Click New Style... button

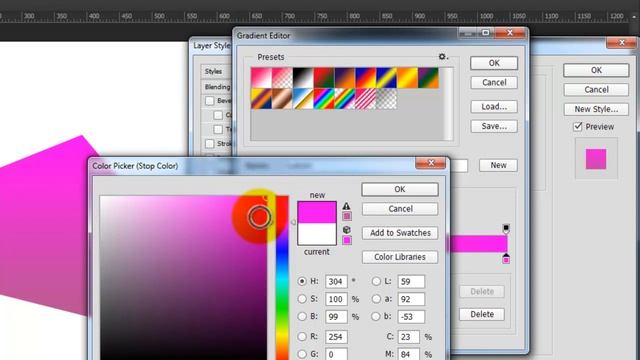tap(596, 109)
